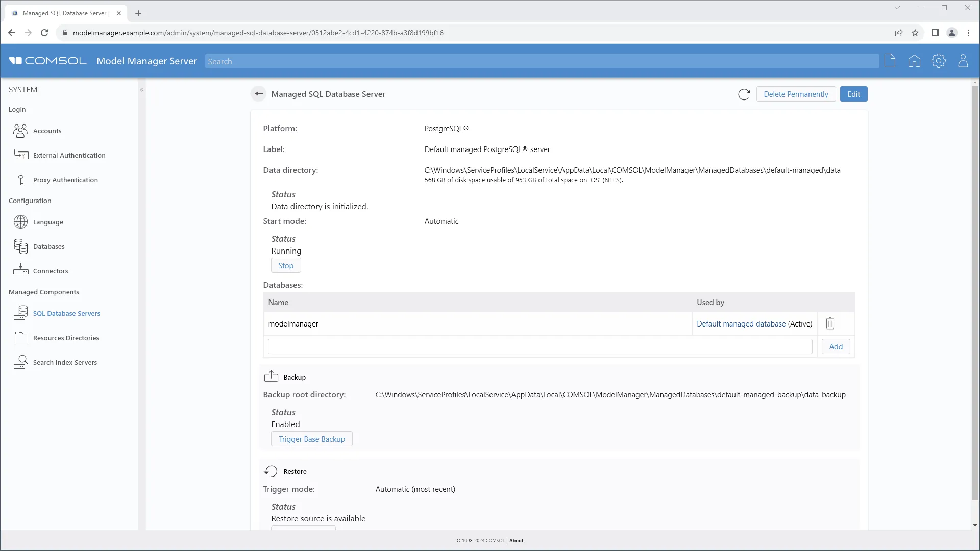Click the Stop button under Running status
980x551 pixels.
click(x=285, y=266)
